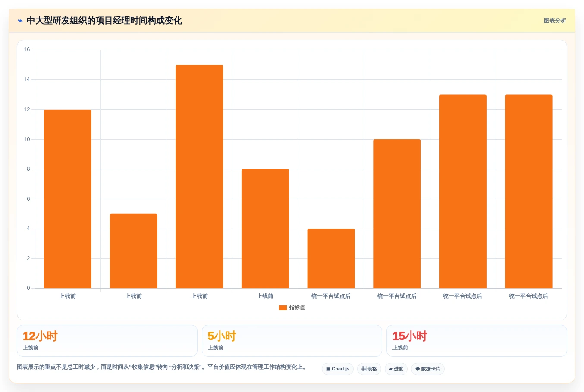Toggle the 指标值 legend color swatch
This screenshot has height=392, width=584.
click(283, 308)
